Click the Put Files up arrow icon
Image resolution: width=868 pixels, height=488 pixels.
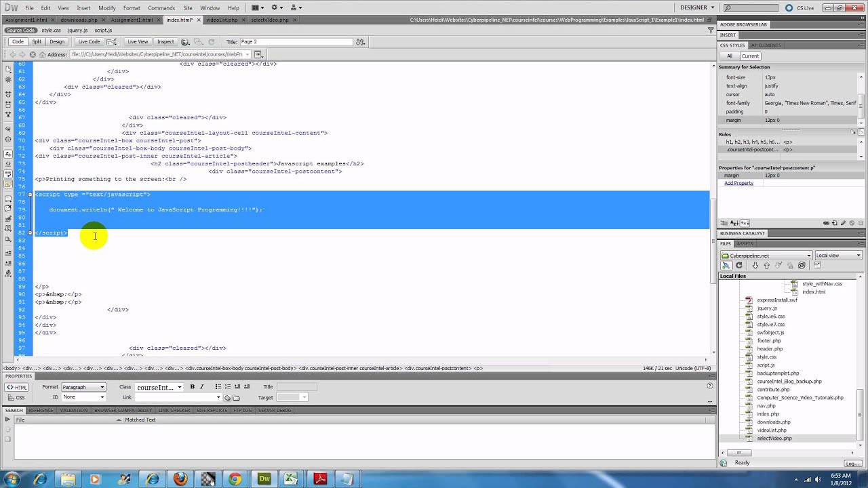766,266
